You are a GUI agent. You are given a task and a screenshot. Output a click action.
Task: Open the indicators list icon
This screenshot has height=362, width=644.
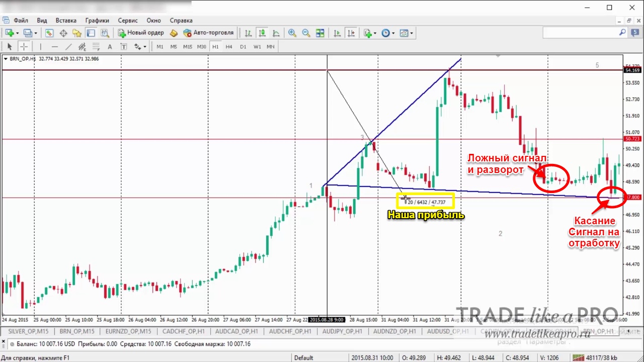(x=367, y=33)
